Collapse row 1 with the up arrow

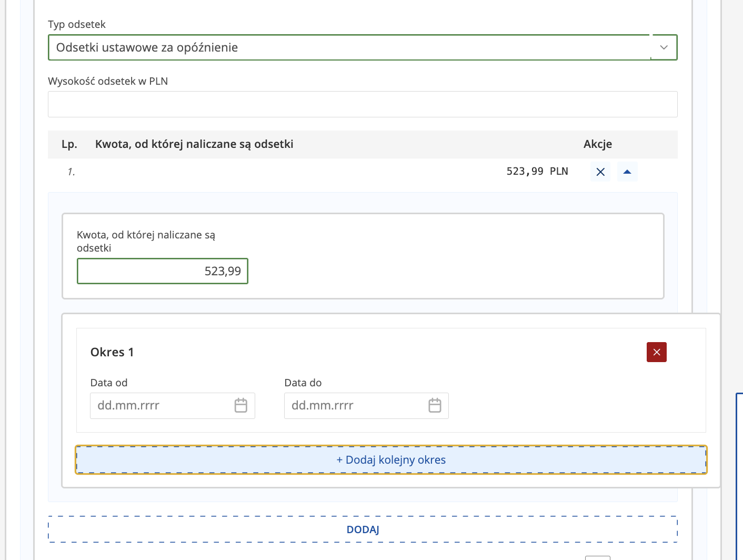(x=627, y=172)
